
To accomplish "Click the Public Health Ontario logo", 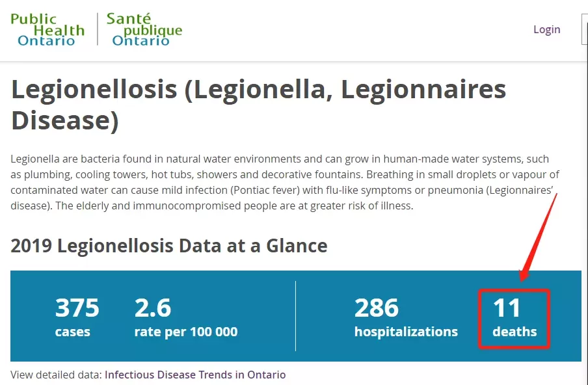I will point(47,30).
